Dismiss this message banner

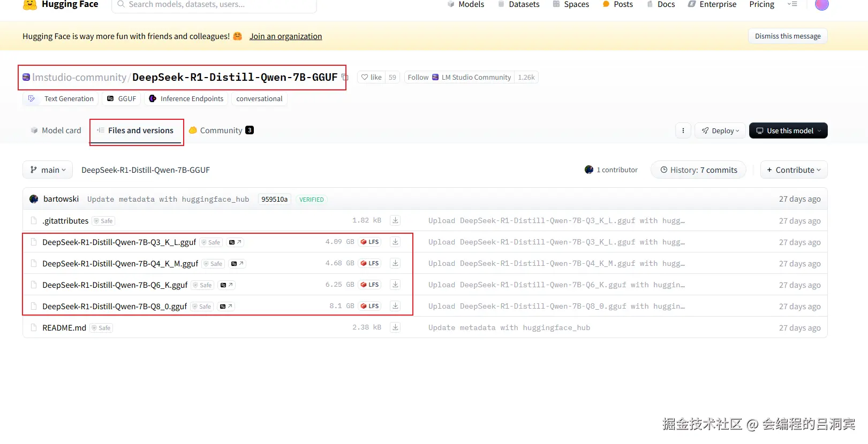tap(788, 36)
